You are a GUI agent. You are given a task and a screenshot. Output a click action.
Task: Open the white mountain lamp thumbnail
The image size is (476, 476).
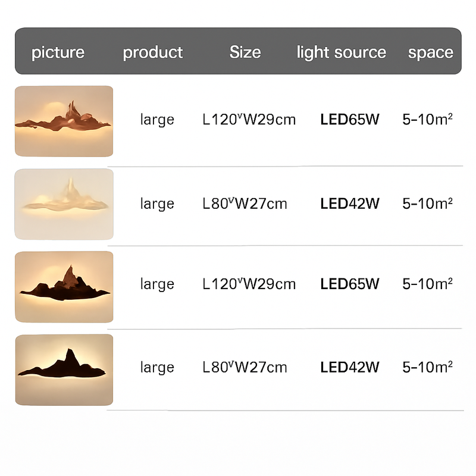click(x=64, y=204)
